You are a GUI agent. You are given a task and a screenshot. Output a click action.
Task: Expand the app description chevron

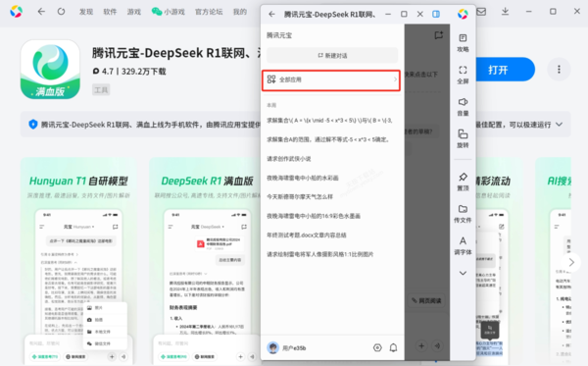coord(560,125)
